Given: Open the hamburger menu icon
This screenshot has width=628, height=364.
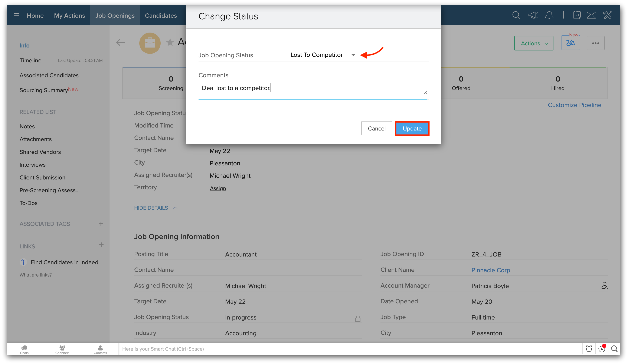Looking at the screenshot, I should pyautogui.click(x=16, y=16).
